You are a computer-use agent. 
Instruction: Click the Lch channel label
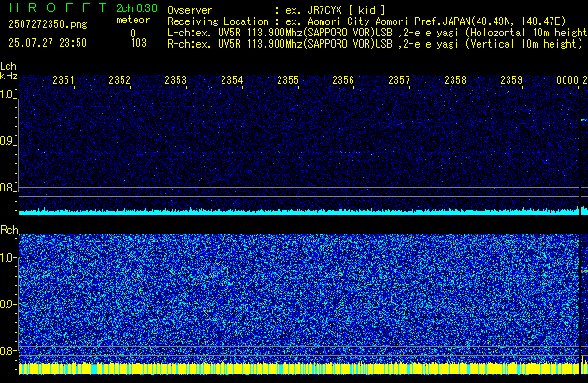[x=8, y=66]
